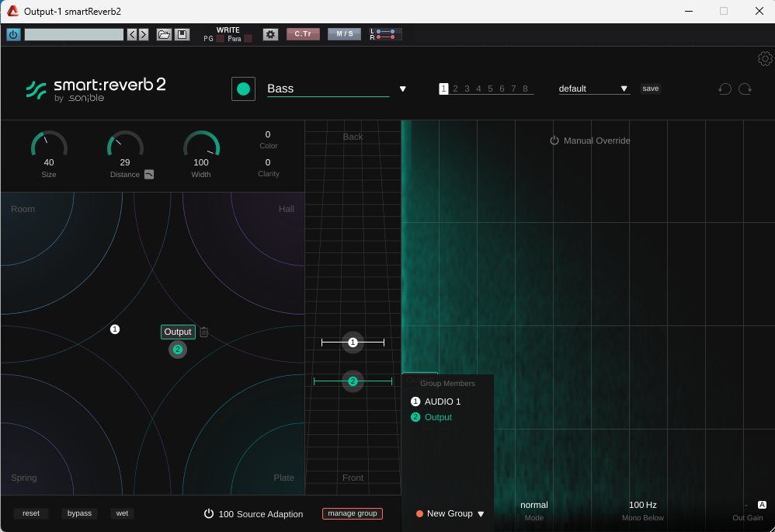Toggle the wet button
This screenshot has width=775, height=532.
(122, 513)
